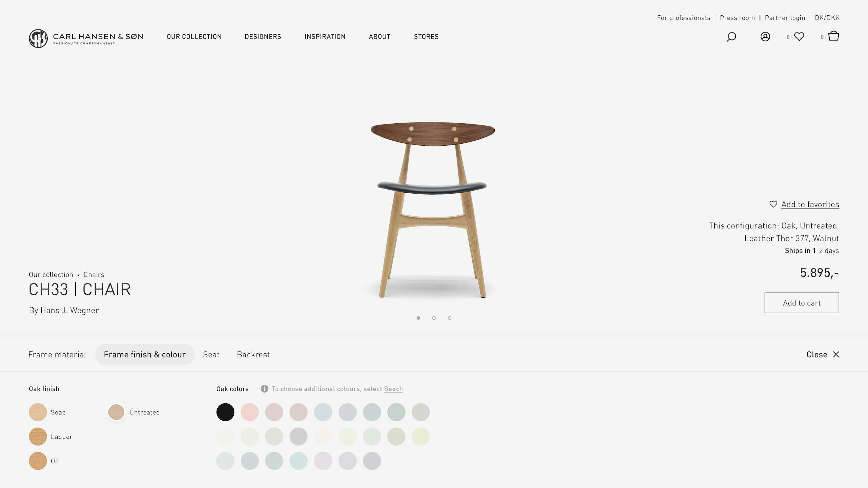Viewport: 868px width, 488px height.
Task: Click the info icon next to Oak colors
Action: 264,389
